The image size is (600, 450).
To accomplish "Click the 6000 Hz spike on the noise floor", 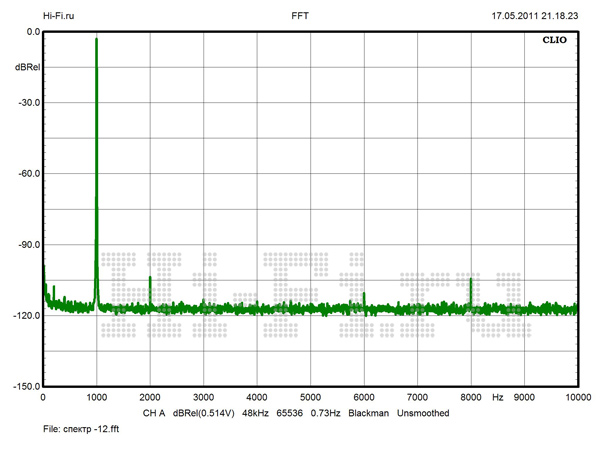I will coord(364,296).
